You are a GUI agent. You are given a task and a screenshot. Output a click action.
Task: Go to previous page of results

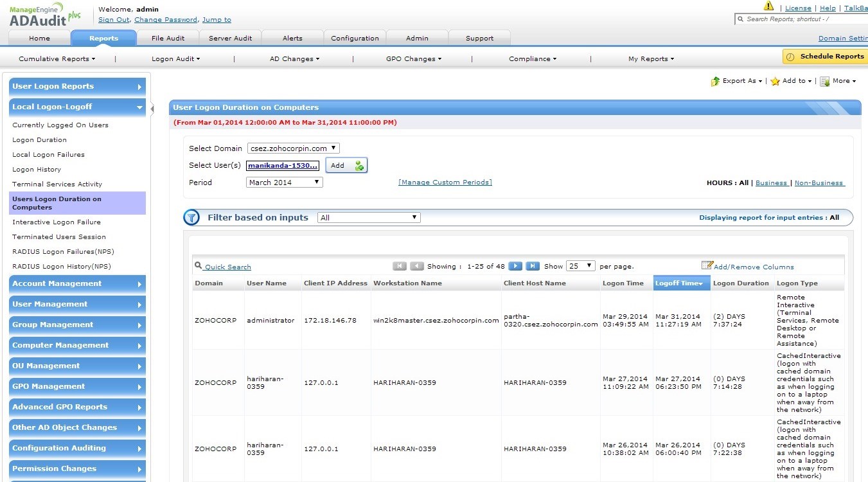coord(417,266)
